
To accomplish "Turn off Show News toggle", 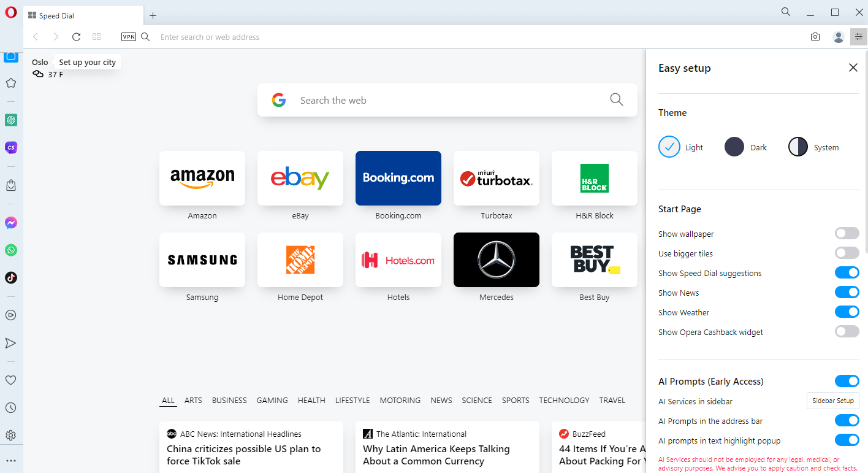I will click(847, 292).
